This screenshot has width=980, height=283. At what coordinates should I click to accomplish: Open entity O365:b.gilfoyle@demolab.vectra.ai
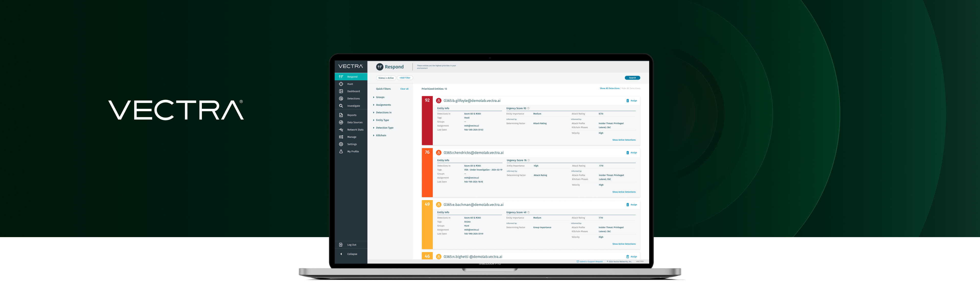(472, 101)
